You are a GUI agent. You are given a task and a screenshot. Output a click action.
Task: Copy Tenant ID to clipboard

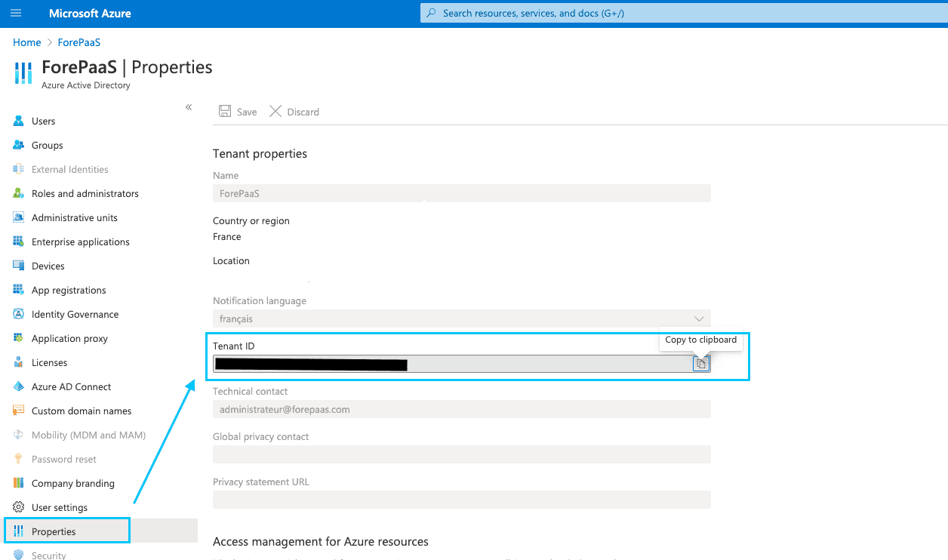pos(701,364)
